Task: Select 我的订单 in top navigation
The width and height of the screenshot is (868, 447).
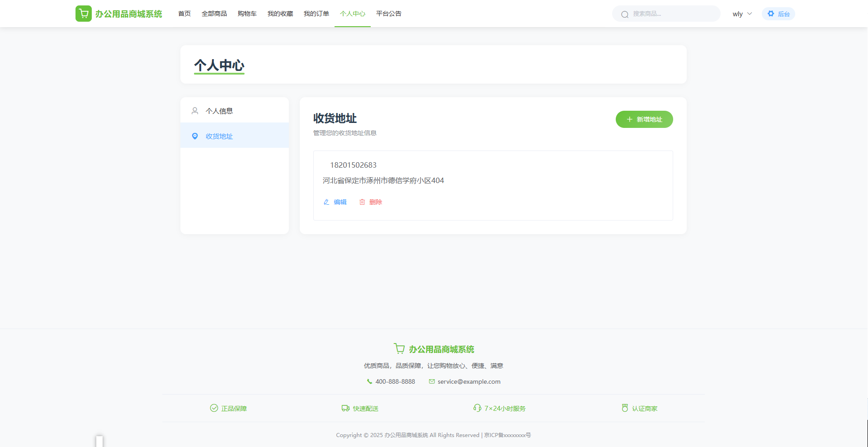Action: (316, 14)
